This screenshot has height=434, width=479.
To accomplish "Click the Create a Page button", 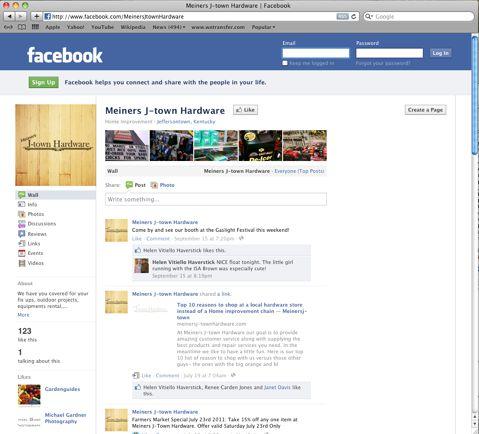I will (x=425, y=110).
